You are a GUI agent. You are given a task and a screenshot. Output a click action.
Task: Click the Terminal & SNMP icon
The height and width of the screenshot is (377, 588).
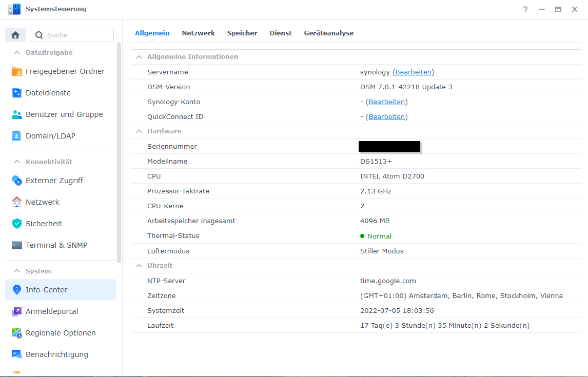(16, 245)
